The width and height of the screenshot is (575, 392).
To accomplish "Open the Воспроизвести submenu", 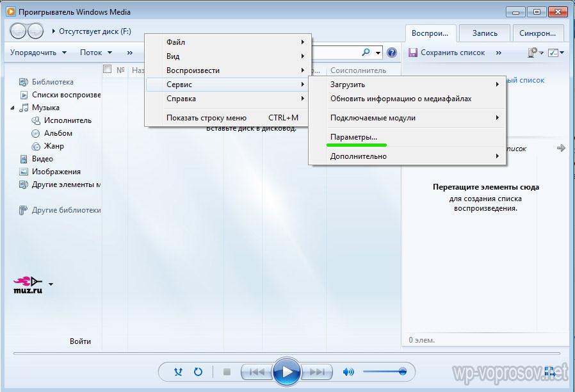I will [227, 70].
